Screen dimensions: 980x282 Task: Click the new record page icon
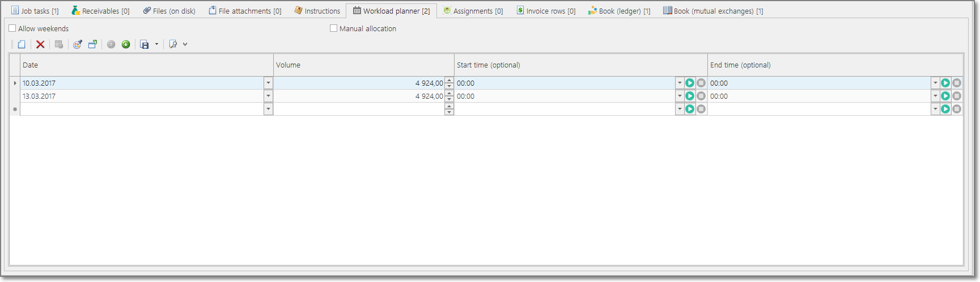(22, 44)
